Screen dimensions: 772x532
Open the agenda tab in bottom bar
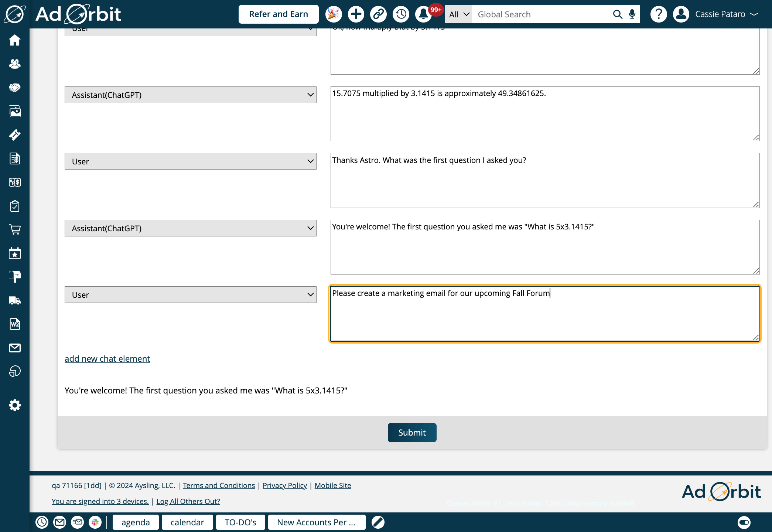click(136, 522)
